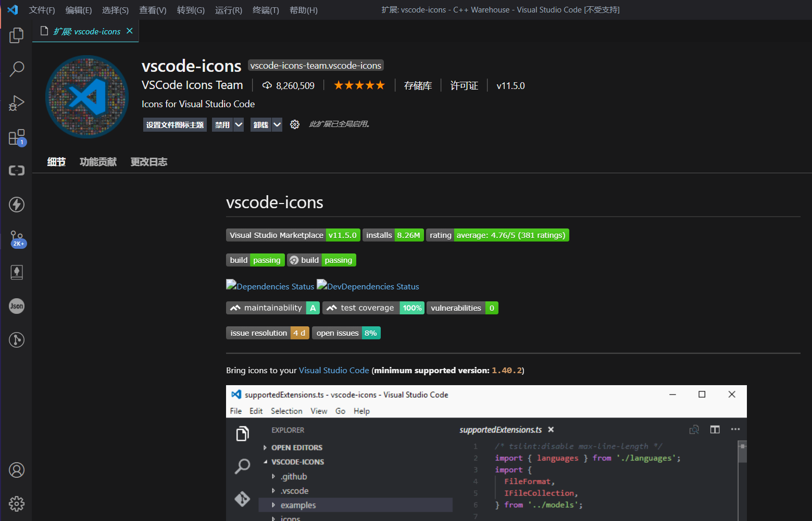Viewport: 812px width, 521px height.
Task: Click the rating average 4.76/5 badge
Action: [497, 235]
